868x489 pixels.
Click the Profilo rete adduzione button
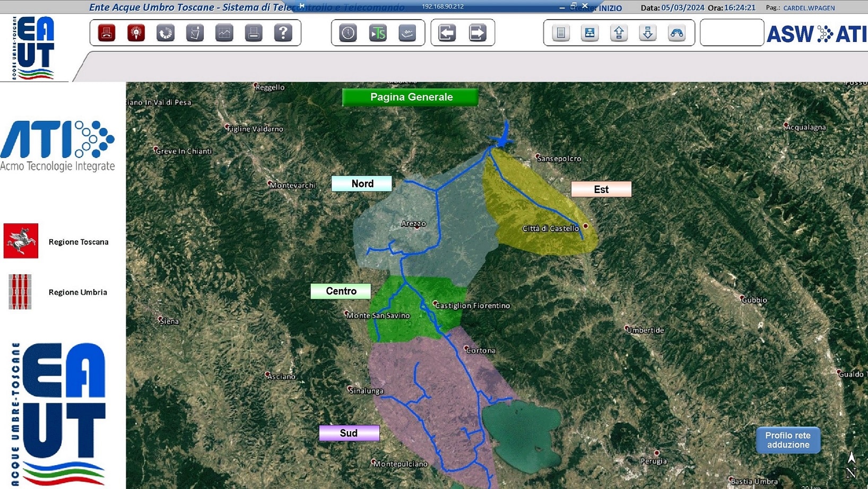(788, 440)
